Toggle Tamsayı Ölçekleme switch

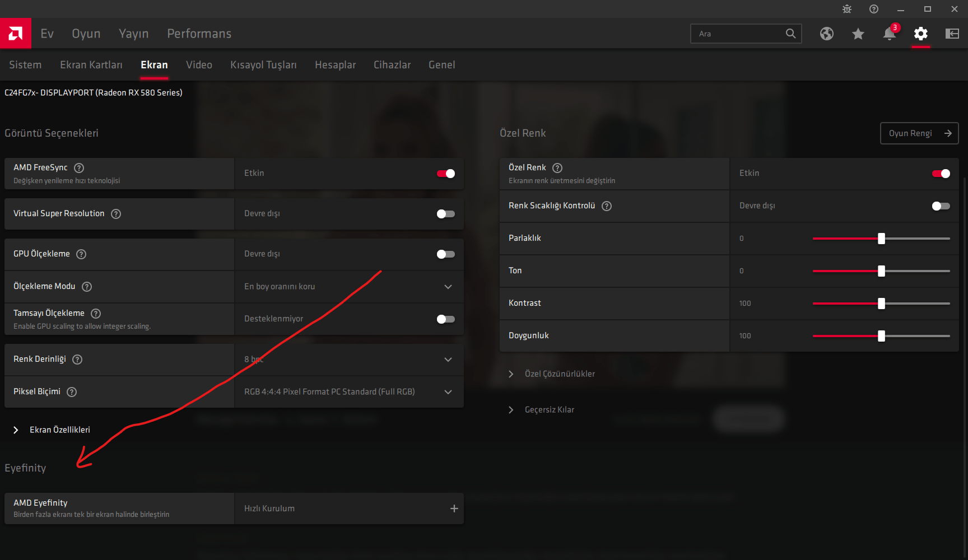click(x=446, y=319)
